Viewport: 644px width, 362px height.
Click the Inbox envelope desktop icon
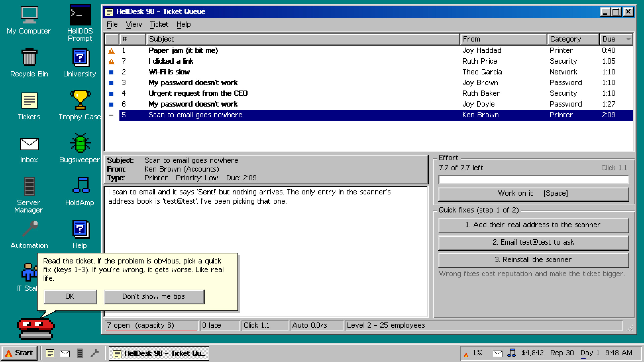pyautogui.click(x=29, y=148)
